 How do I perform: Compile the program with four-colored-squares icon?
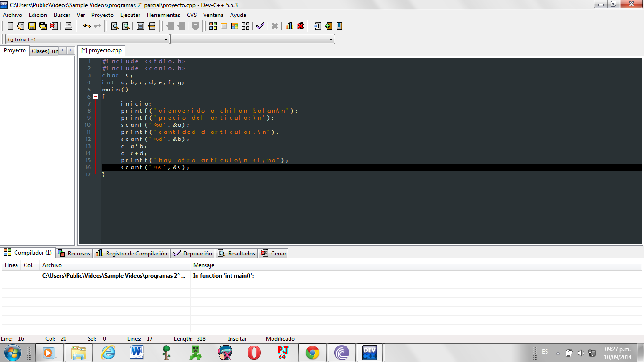point(213,26)
